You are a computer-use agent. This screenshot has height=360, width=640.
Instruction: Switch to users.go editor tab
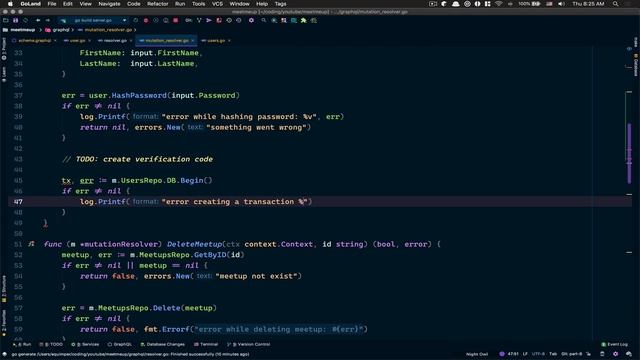[x=216, y=40]
